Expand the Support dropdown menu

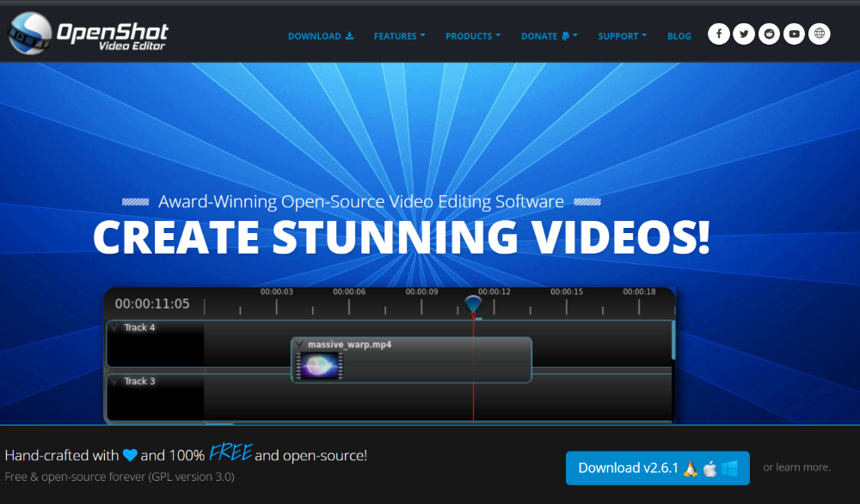click(623, 36)
